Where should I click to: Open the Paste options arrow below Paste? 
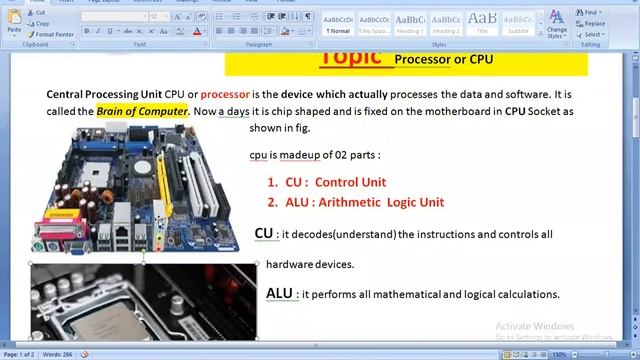[x=14, y=36]
